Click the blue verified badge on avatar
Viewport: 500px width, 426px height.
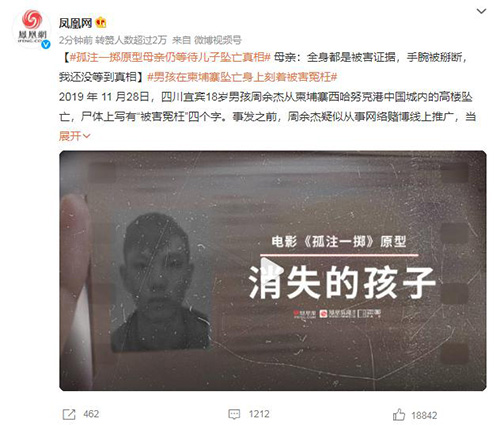[x=46, y=44]
